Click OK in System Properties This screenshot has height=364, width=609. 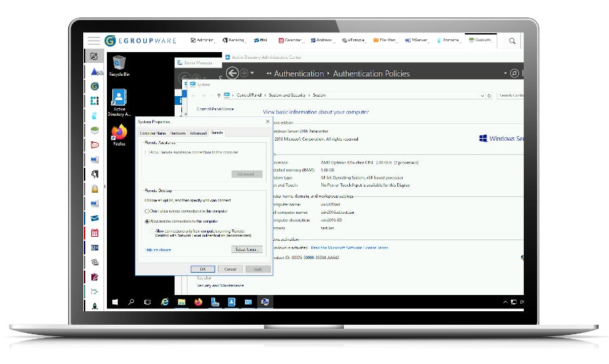tap(203, 269)
